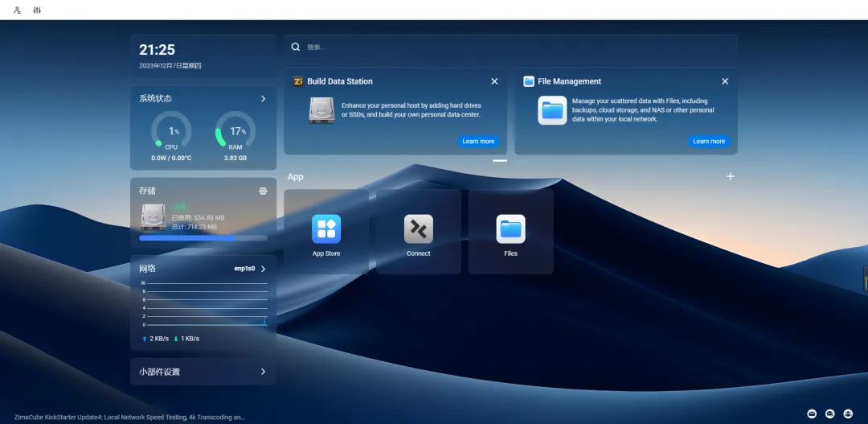
Task: Open storage settings gear icon
Action: [x=263, y=191]
